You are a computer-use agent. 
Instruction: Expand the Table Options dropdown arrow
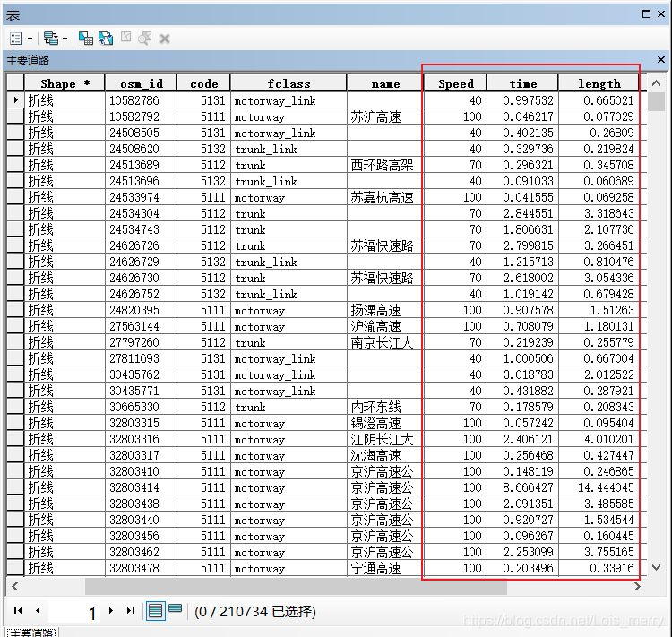coord(30,39)
